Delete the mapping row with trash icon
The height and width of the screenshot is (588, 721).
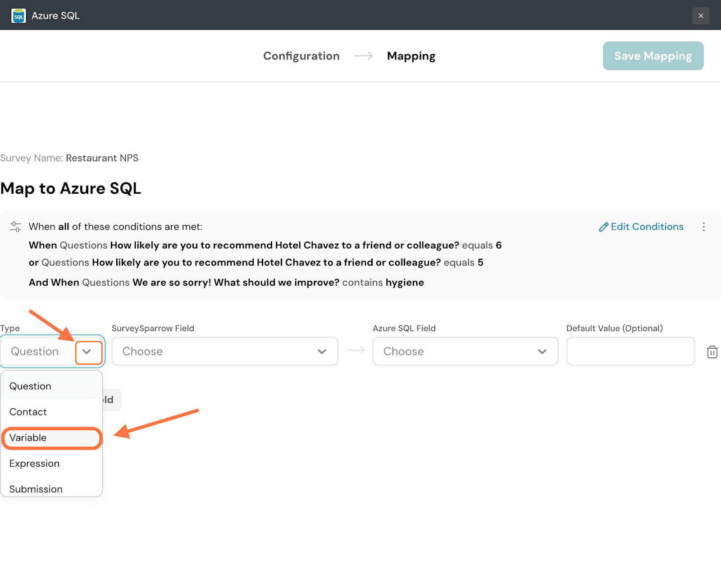pyautogui.click(x=712, y=352)
